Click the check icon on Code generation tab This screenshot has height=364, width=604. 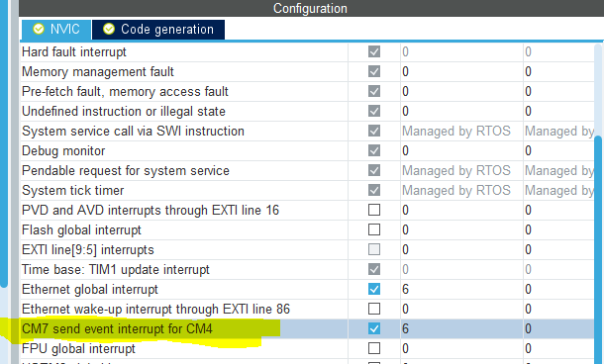[x=109, y=29]
